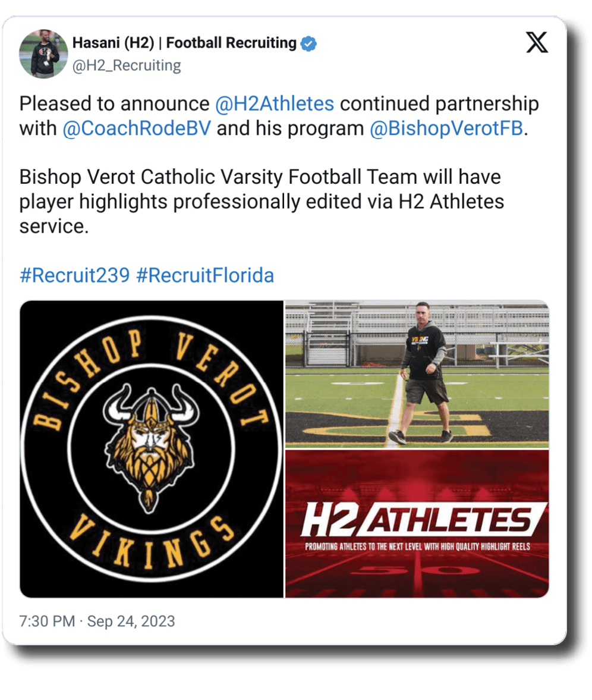Image resolution: width=592 pixels, height=700 pixels.
Task: Click the blue verified badge
Action: pos(309,43)
